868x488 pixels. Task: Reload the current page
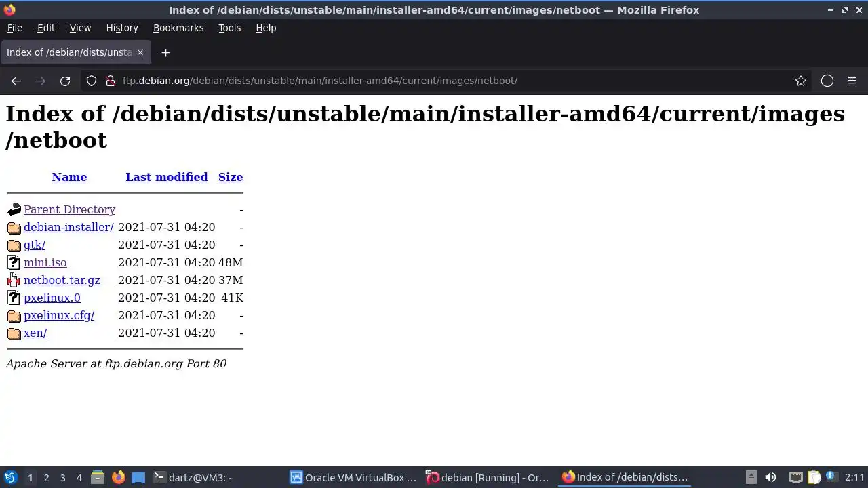pos(65,81)
